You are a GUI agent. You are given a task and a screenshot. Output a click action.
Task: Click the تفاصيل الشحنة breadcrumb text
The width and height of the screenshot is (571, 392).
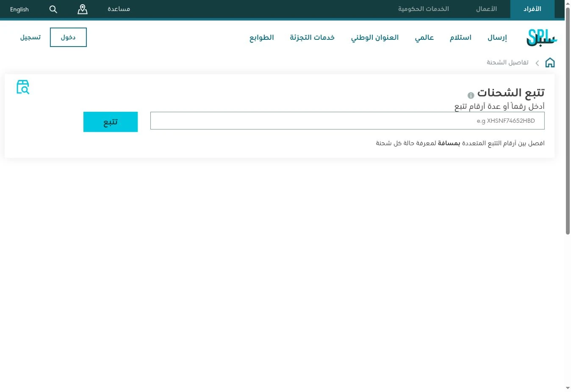pos(507,62)
